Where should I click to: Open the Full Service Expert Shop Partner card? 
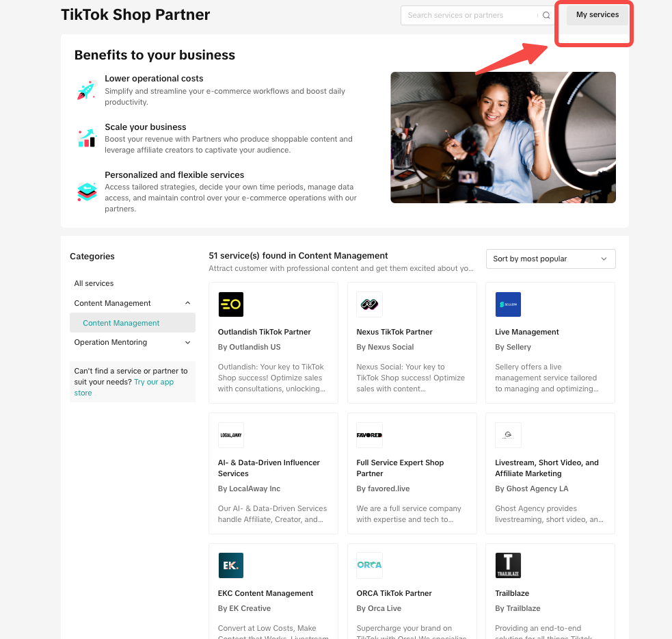[x=412, y=473]
